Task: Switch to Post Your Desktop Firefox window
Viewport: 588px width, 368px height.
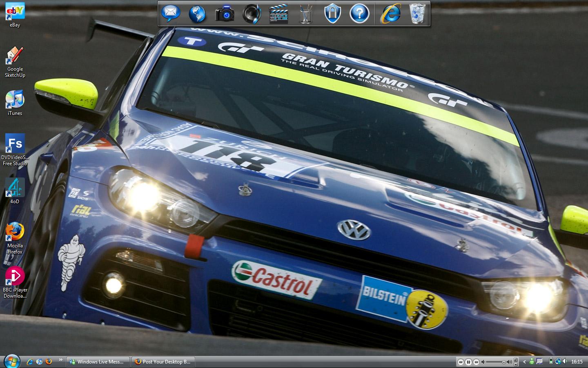Action: (163, 361)
